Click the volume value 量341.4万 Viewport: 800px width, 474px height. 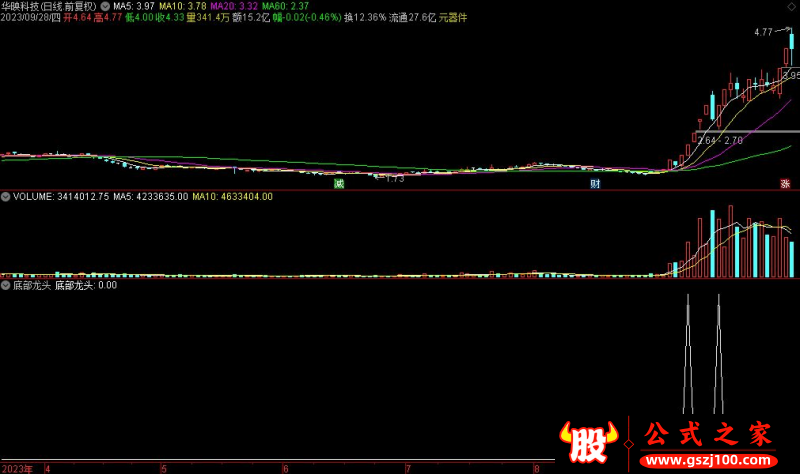coord(208,17)
